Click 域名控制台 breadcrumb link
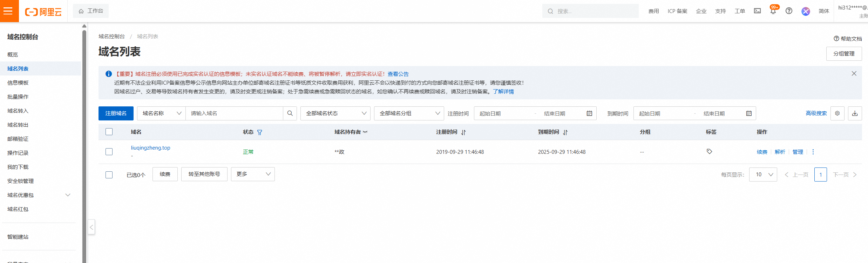 [111, 36]
